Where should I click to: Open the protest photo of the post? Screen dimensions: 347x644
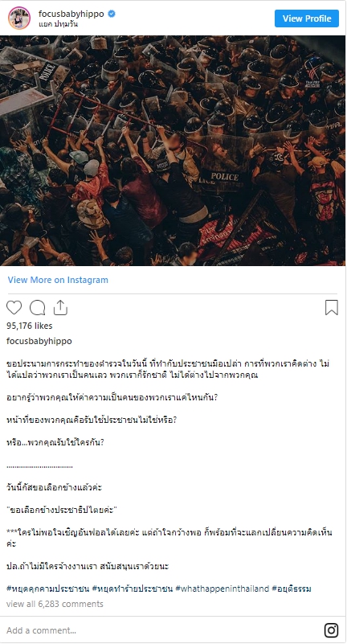tap(173, 150)
